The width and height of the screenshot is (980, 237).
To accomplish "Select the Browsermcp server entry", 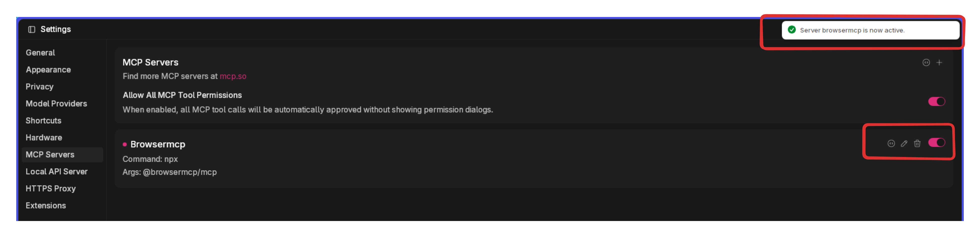I will 158,144.
